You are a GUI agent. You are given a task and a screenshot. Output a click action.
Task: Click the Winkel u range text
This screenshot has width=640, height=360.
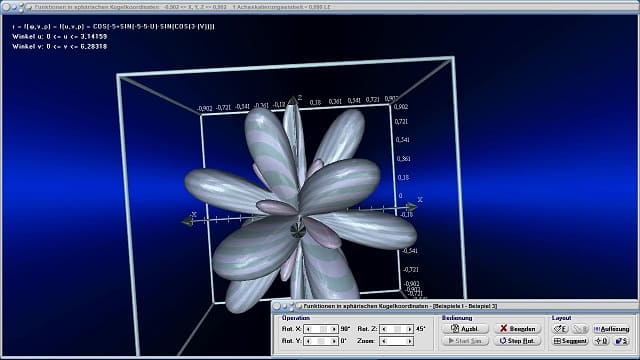pos(60,36)
